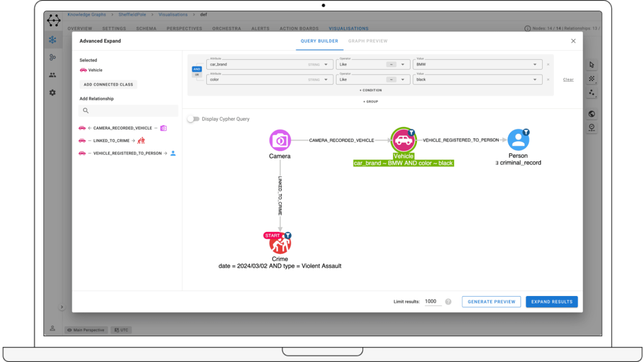Click Generate Preview button

(491, 302)
